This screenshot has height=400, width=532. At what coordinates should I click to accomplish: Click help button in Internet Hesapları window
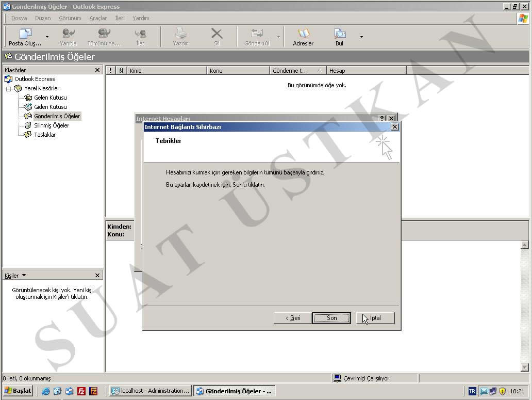[x=382, y=118]
